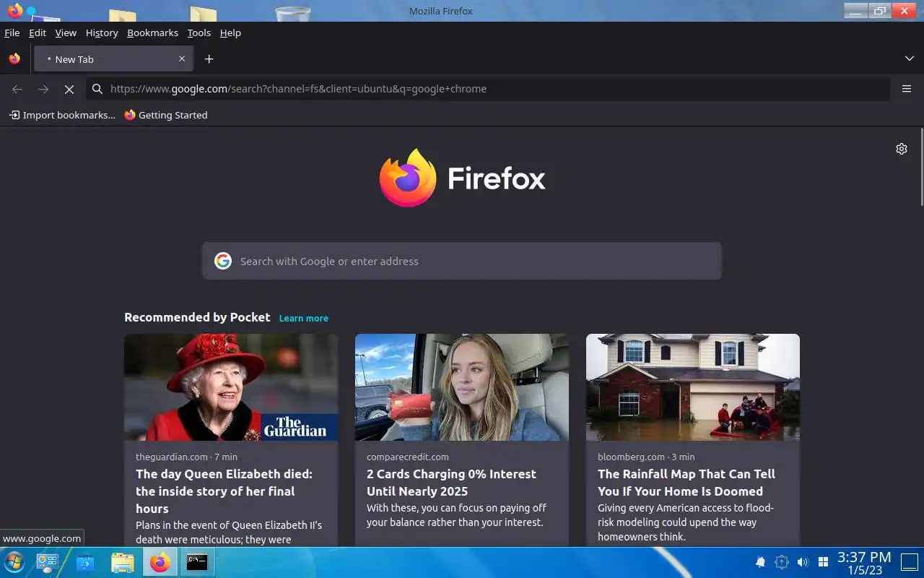Close the New Tab tab
This screenshot has width=924, height=578.
pos(182,59)
